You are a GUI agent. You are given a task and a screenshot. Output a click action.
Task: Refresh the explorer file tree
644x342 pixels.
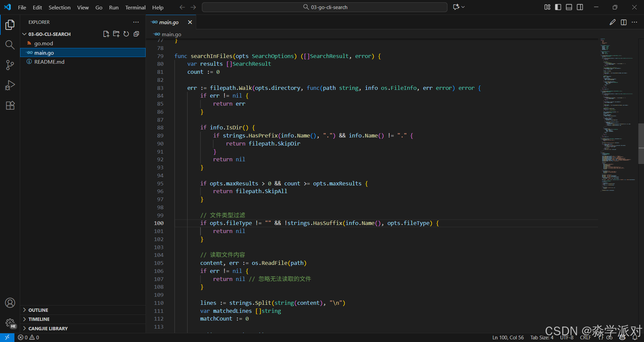[x=126, y=34]
